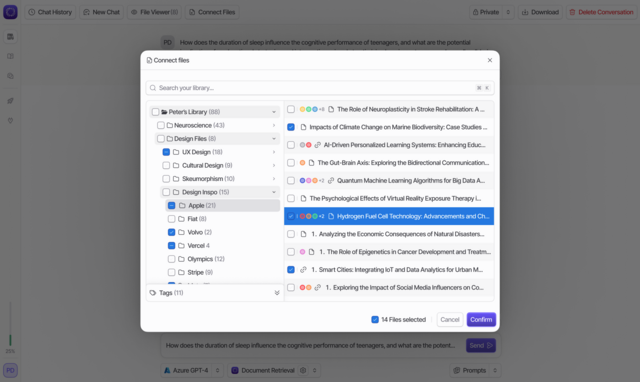Viewport: 640px width, 382px height.
Task: Click tag dots on AI-Driven Personalized Learning row
Action: click(305, 145)
